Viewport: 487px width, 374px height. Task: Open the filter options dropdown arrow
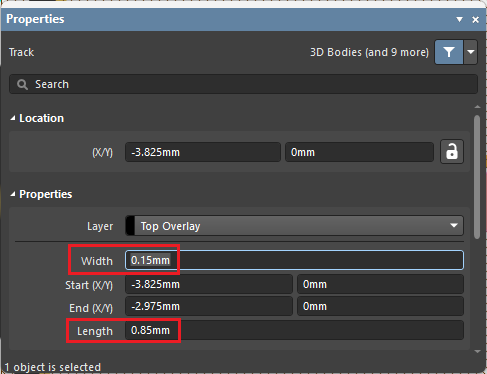click(471, 52)
